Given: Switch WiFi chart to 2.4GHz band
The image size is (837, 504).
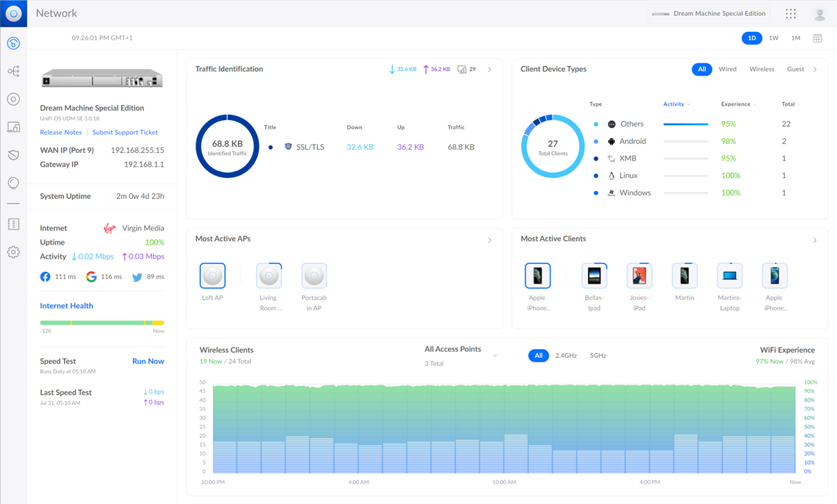Looking at the screenshot, I should 567,355.
